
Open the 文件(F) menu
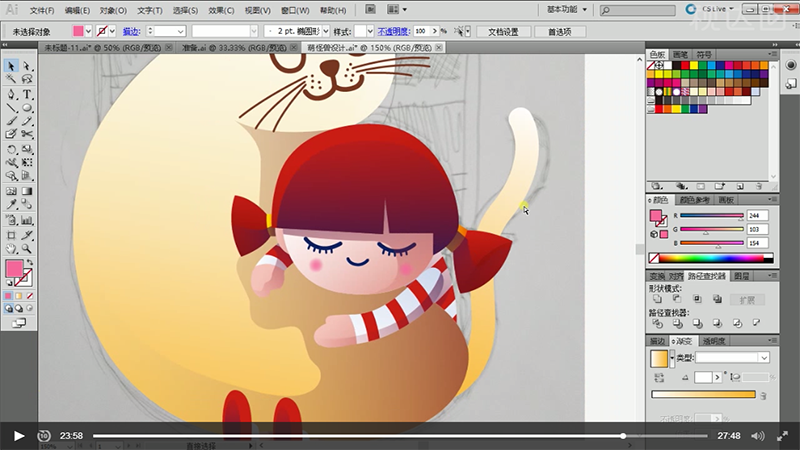pyautogui.click(x=42, y=10)
